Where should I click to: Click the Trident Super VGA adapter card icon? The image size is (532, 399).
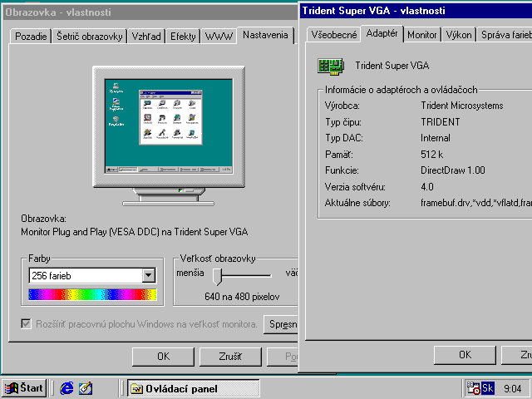point(331,66)
